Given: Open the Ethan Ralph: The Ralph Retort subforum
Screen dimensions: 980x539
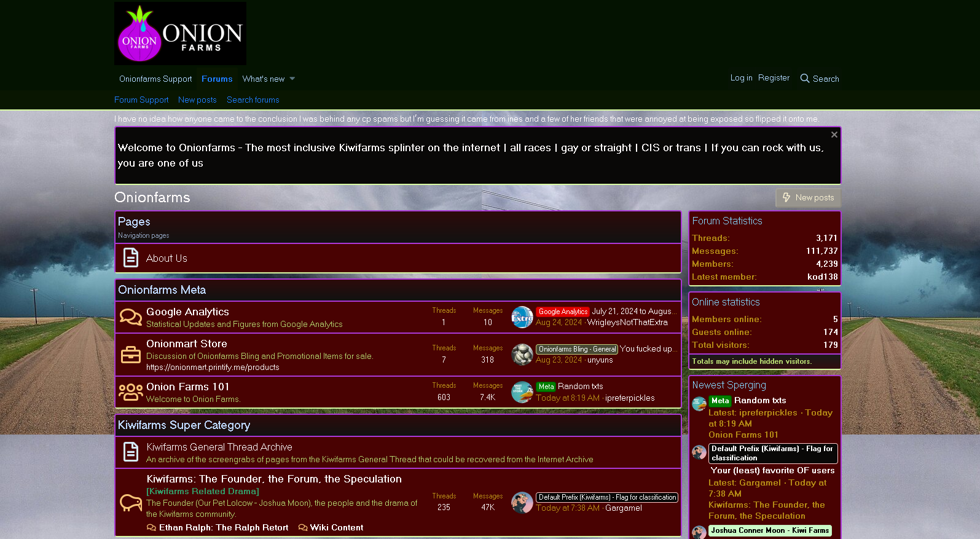Looking at the screenshot, I should (223, 527).
